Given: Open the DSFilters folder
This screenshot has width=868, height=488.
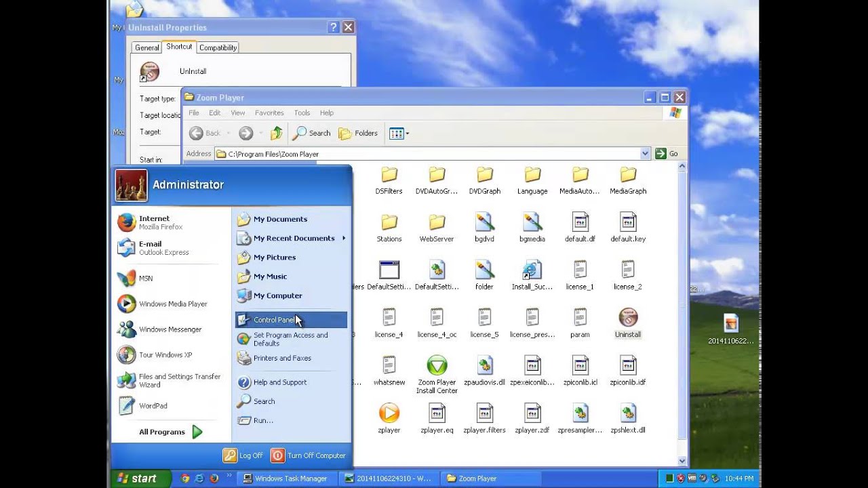Looking at the screenshot, I should (389, 180).
